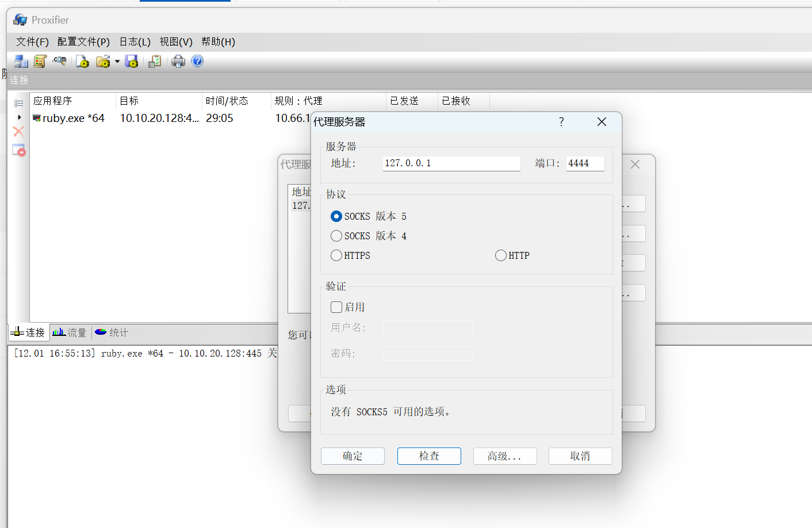Click the time value 29:05
812x528 pixels.
[x=220, y=118]
